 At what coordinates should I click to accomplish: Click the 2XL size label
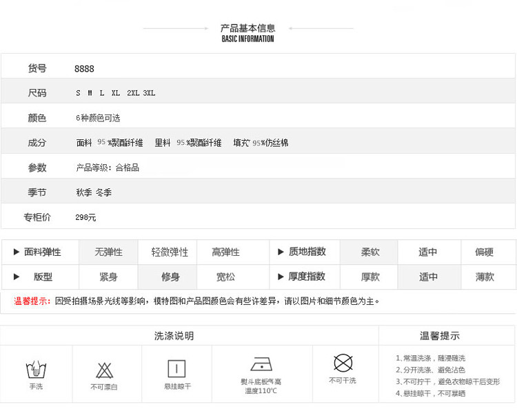(133, 93)
